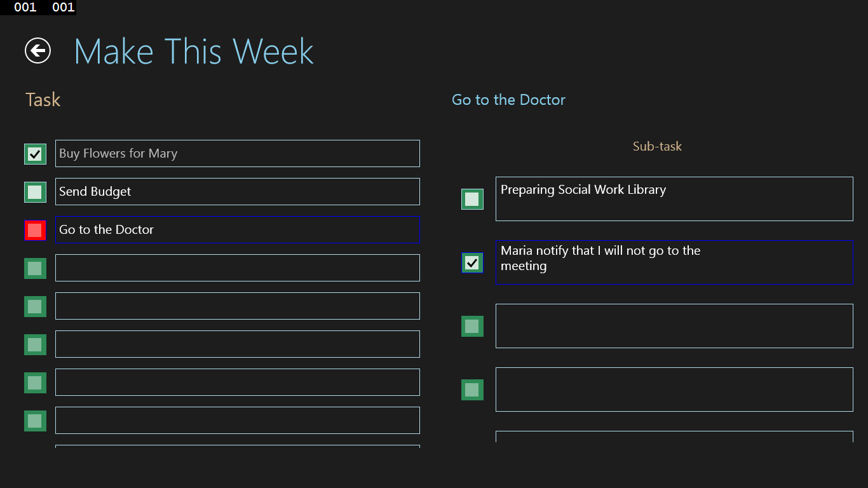
Task: Check the fourth sub-task empty checkbox
Action: point(472,390)
